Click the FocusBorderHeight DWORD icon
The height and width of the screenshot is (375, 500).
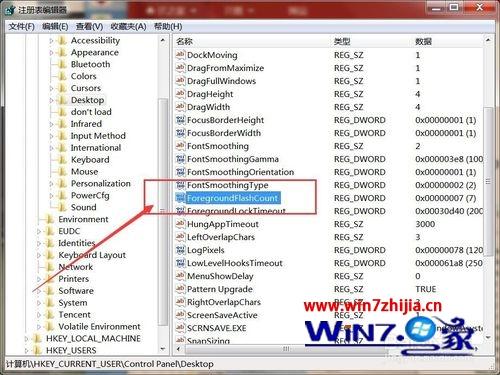[180, 120]
